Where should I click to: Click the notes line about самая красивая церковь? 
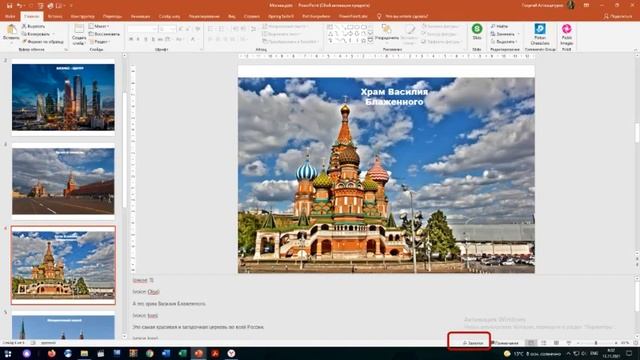pos(198,327)
